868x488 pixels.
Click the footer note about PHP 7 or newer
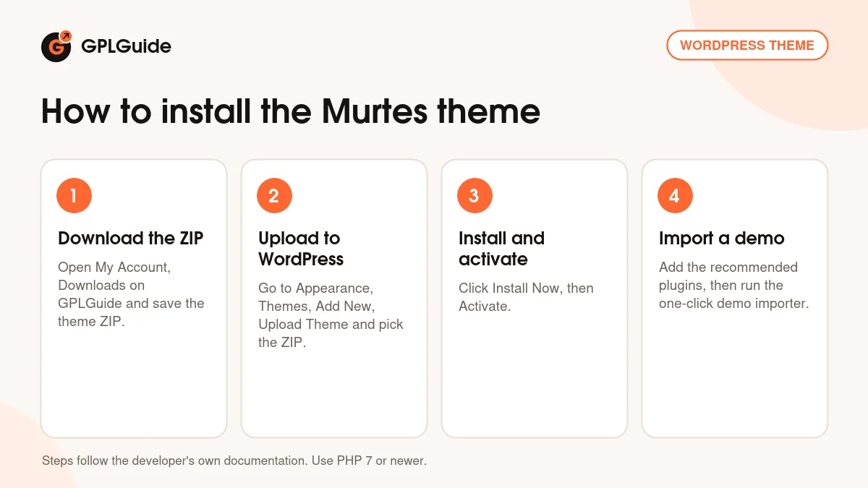234,461
